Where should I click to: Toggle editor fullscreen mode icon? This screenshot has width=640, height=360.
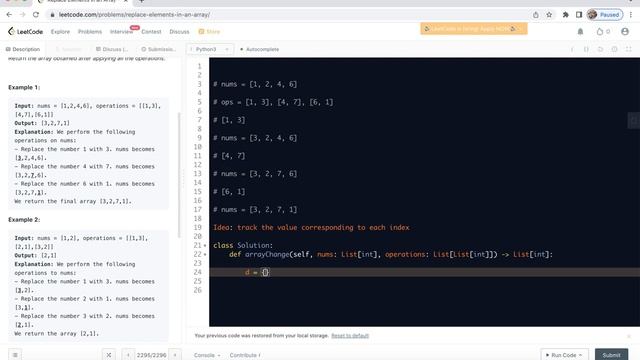(629, 49)
